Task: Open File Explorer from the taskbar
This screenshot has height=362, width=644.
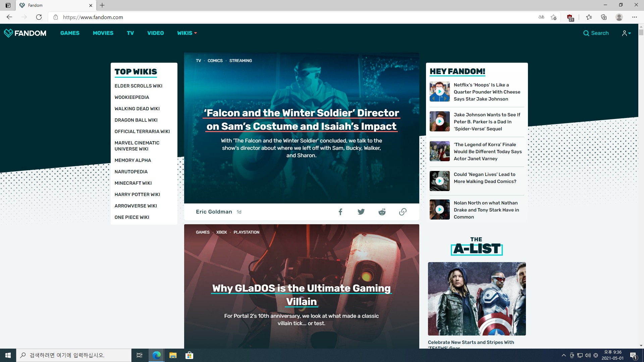Action: tap(173, 355)
